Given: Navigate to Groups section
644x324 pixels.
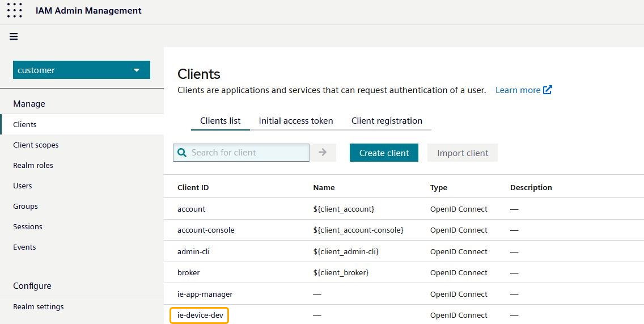Looking at the screenshot, I should 26,206.
